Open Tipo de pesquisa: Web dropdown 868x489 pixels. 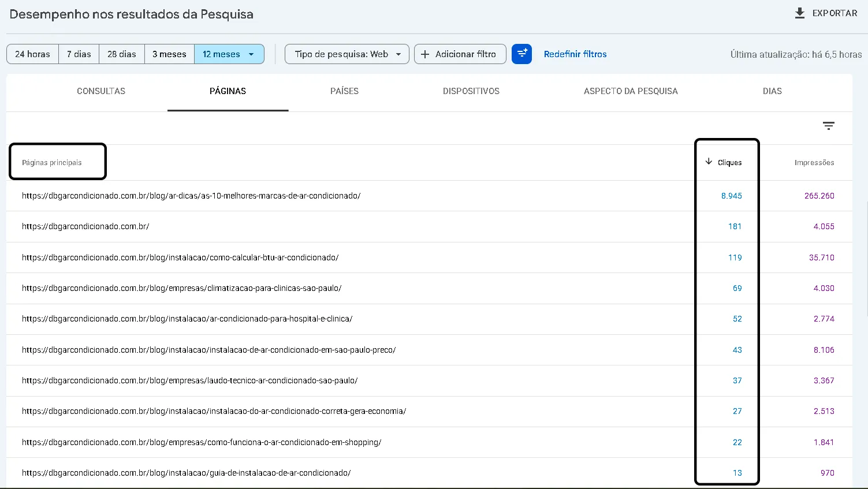pos(347,54)
